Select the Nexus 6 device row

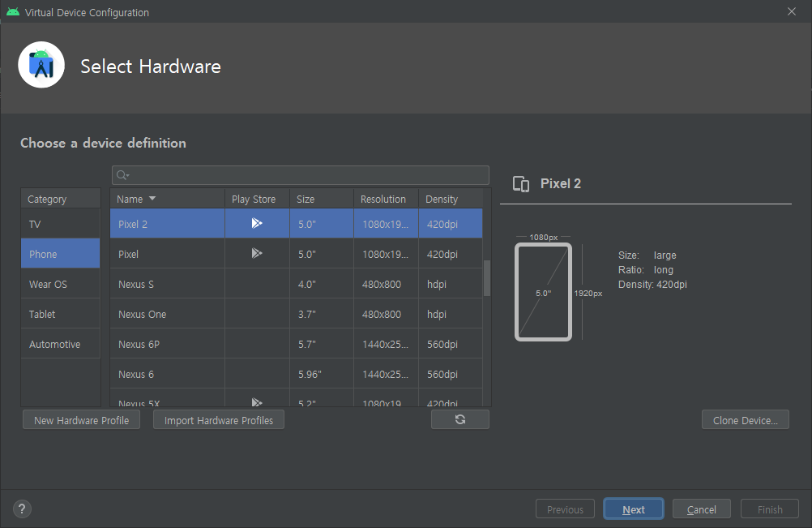tap(297, 374)
